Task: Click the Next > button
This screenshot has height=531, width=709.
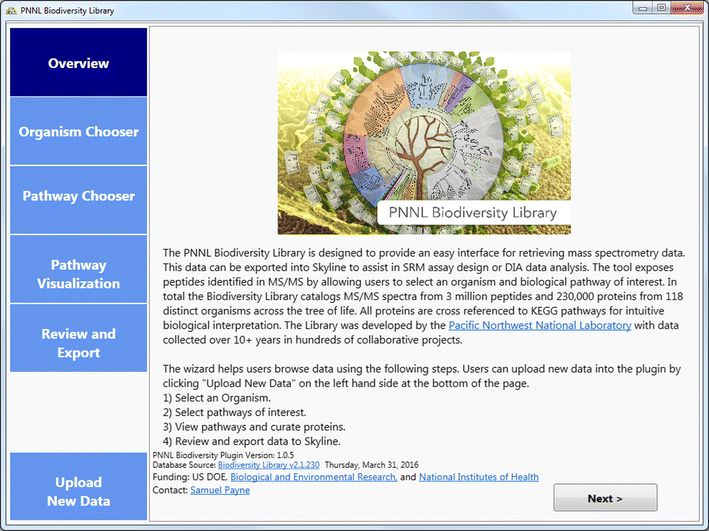Action: click(605, 498)
